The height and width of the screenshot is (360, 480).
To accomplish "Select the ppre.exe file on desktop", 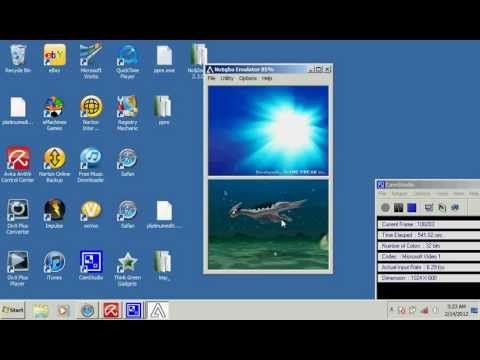I will 164,59.
